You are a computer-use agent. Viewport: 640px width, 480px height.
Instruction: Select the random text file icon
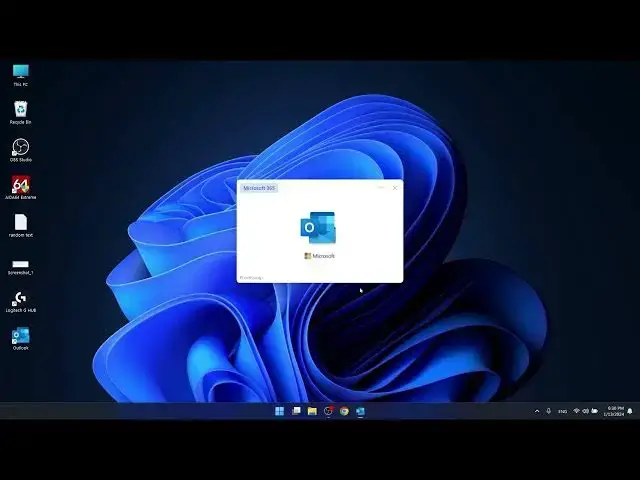pos(20,226)
